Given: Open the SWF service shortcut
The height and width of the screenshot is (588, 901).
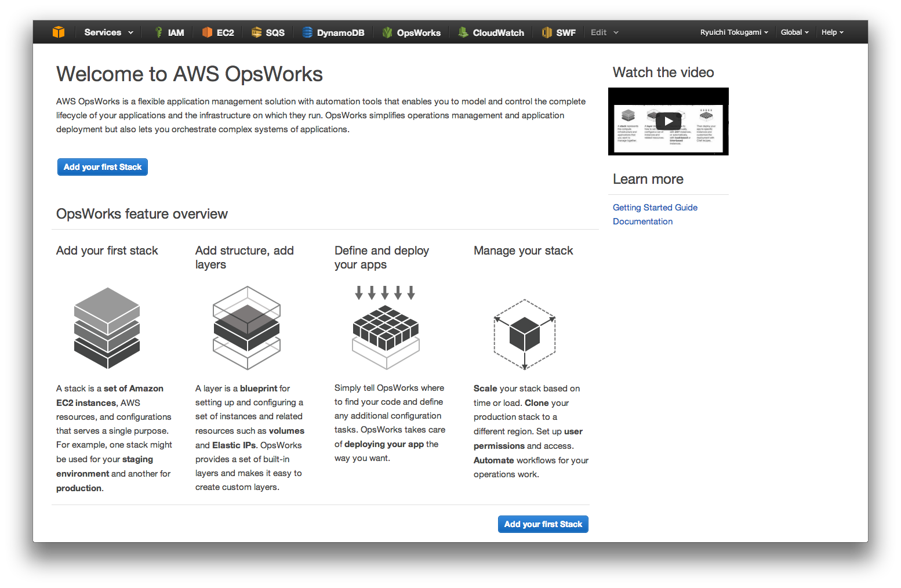Looking at the screenshot, I should pos(558,32).
